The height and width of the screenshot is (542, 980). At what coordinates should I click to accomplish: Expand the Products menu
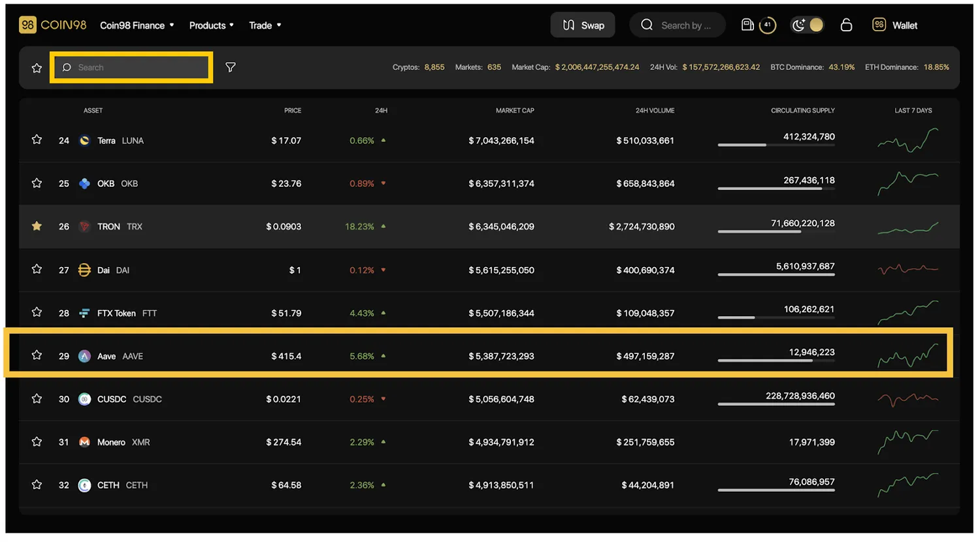pyautogui.click(x=211, y=25)
